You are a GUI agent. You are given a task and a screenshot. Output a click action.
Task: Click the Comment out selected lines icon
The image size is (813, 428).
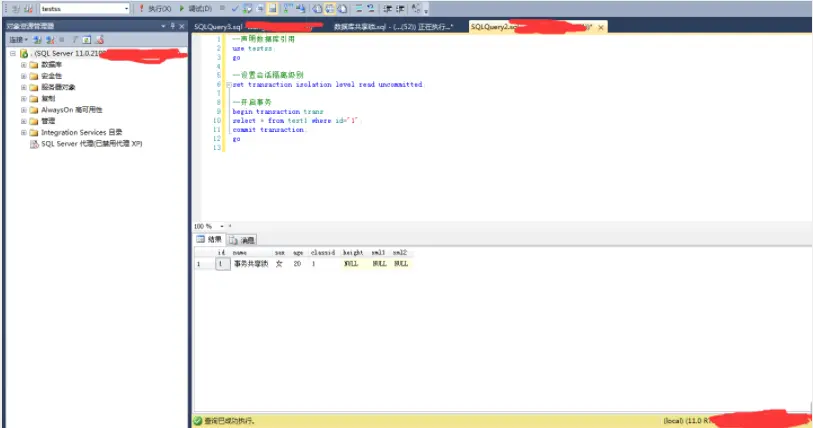point(359,9)
